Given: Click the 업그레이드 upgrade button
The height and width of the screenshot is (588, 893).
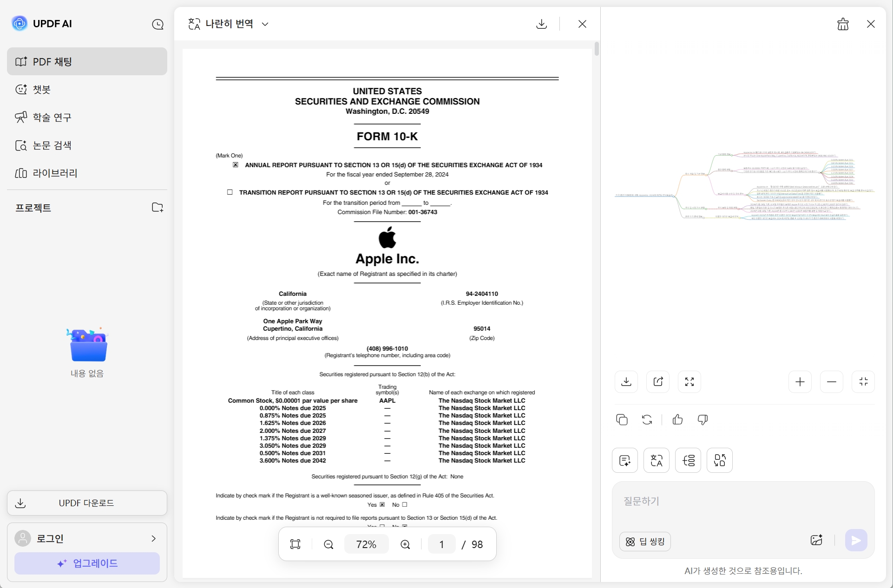Looking at the screenshot, I should 86,563.
